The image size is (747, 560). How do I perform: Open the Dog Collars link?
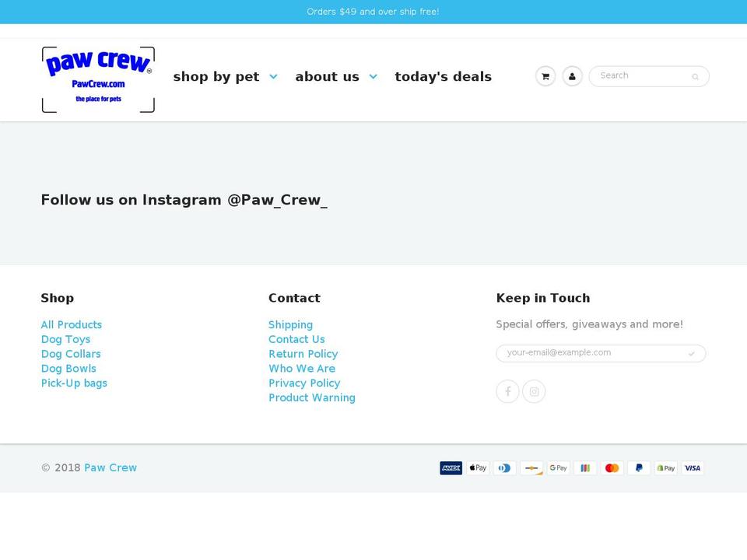(x=71, y=354)
